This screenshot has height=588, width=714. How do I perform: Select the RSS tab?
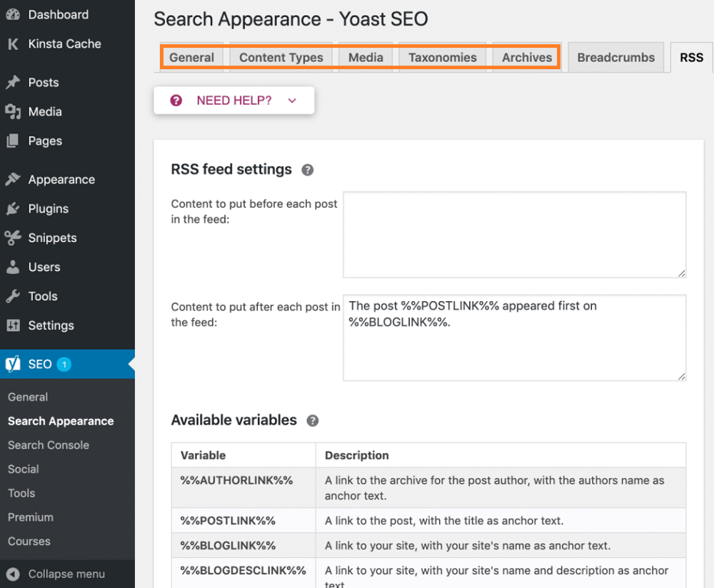[x=691, y=57]
